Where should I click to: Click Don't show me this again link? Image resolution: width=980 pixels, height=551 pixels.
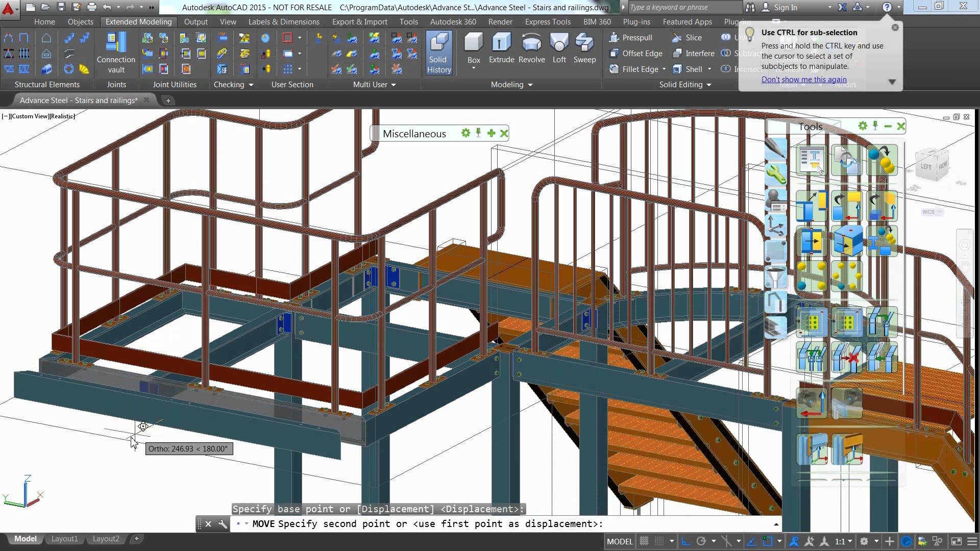[804, 79]
